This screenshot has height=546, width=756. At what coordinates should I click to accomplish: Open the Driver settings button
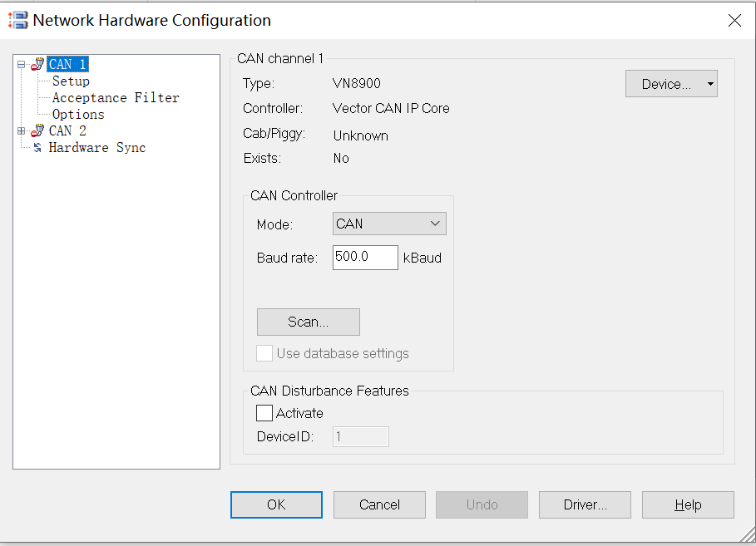click(585, 504)
